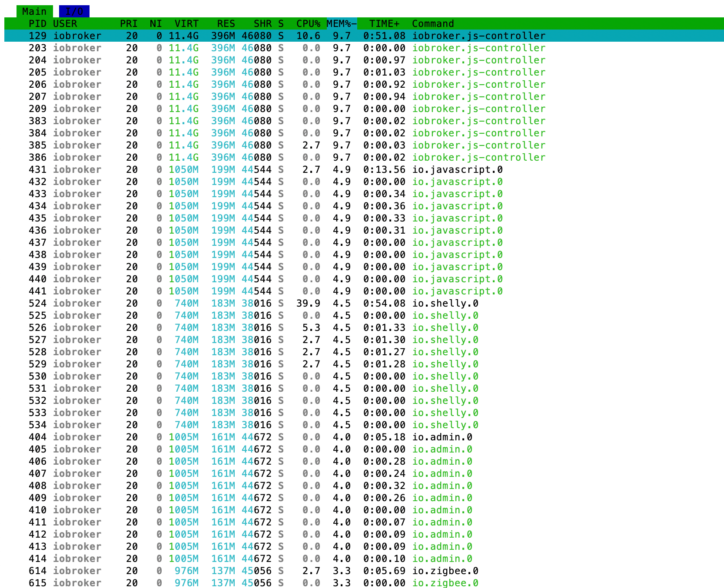This screenshot has width=724, height=588.
Task: Sort by RES column header
Action: click(226, 23)
